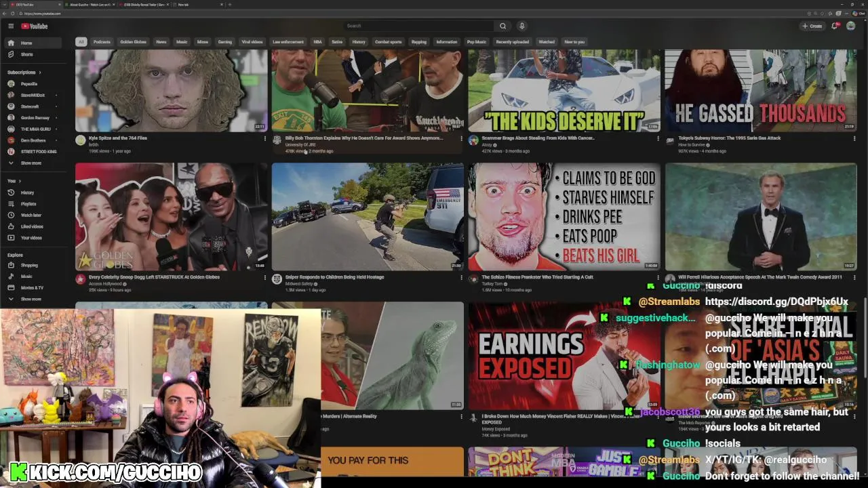Screen dimensions: 868x488
Task: Select the Golden Globes filter chip
Action: (x=134, y=42)
